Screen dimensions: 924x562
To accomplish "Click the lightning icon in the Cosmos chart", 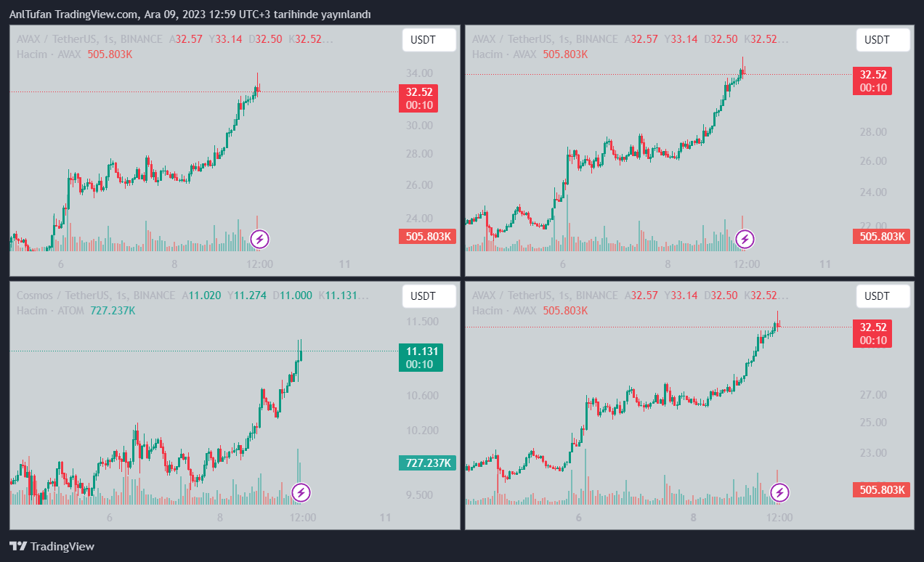I will click(x=301, y=492).
